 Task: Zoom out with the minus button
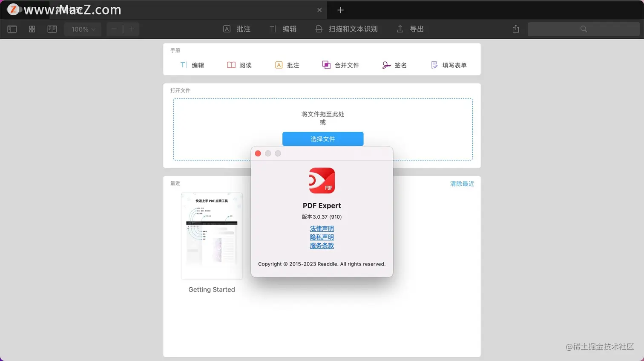tap(114, 29)
